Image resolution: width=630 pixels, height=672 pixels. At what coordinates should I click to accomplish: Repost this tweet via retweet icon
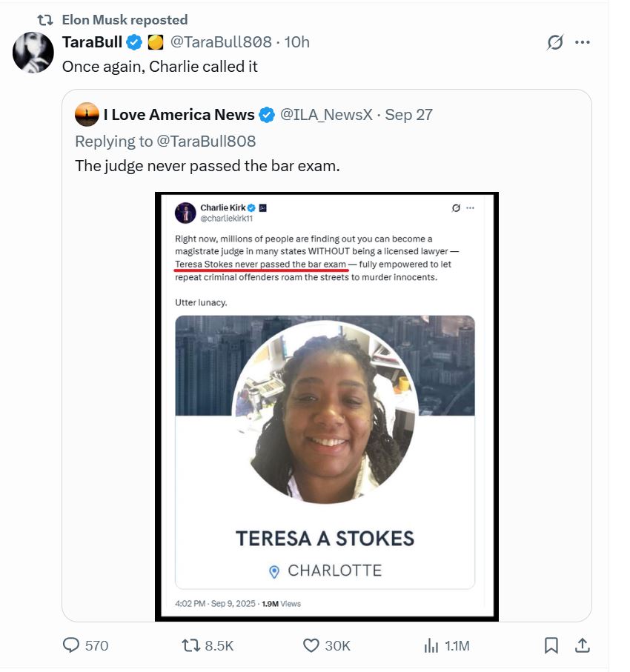point(191,645)
